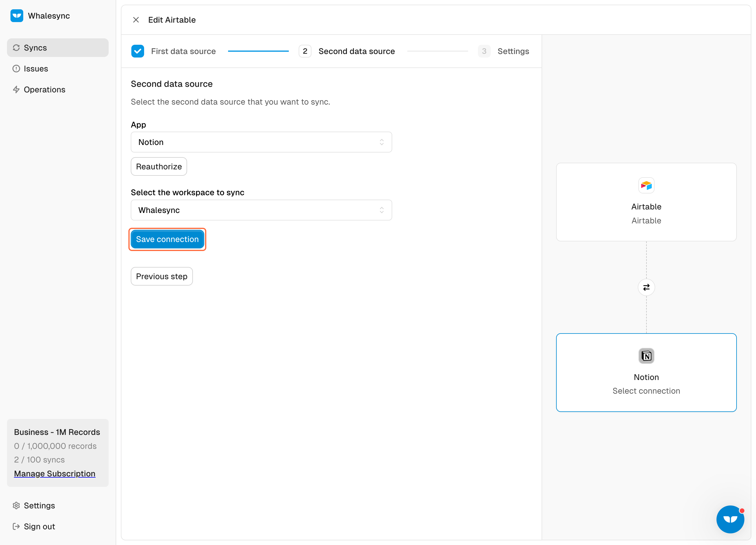This screenshot has width=756, height=545.
Task: Open Settings from the sidebar
Action: [x=58, y=506]
